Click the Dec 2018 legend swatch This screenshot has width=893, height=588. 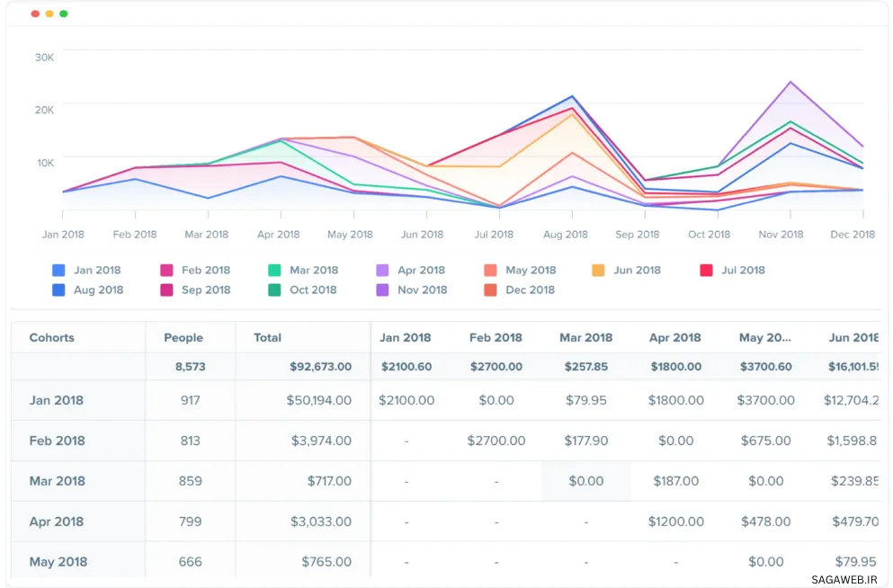(490, 290)
